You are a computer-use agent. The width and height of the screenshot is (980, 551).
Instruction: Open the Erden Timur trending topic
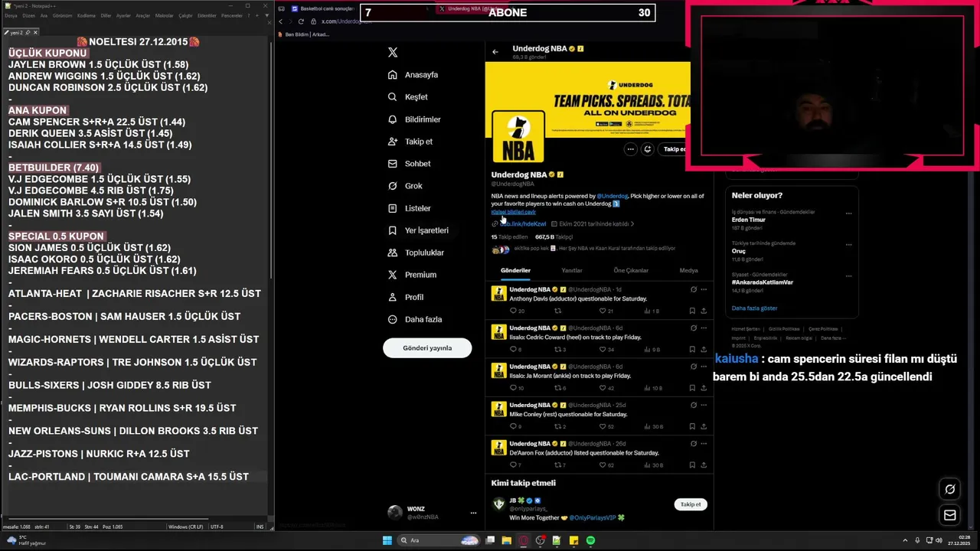(x=748, y=220)
